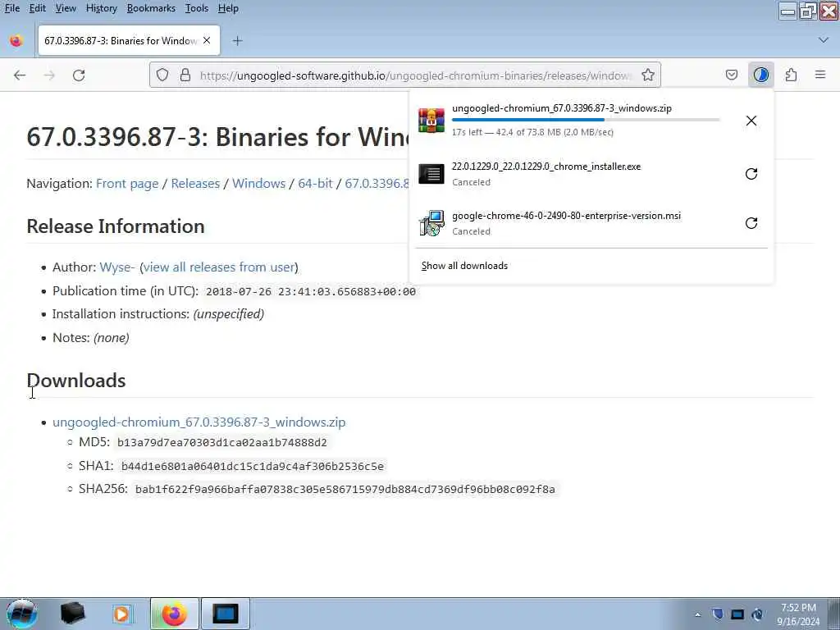The width and height of the screenshot is (840, 630).
Task: Open the Edit menu
Action: click(x=38, y=8)
